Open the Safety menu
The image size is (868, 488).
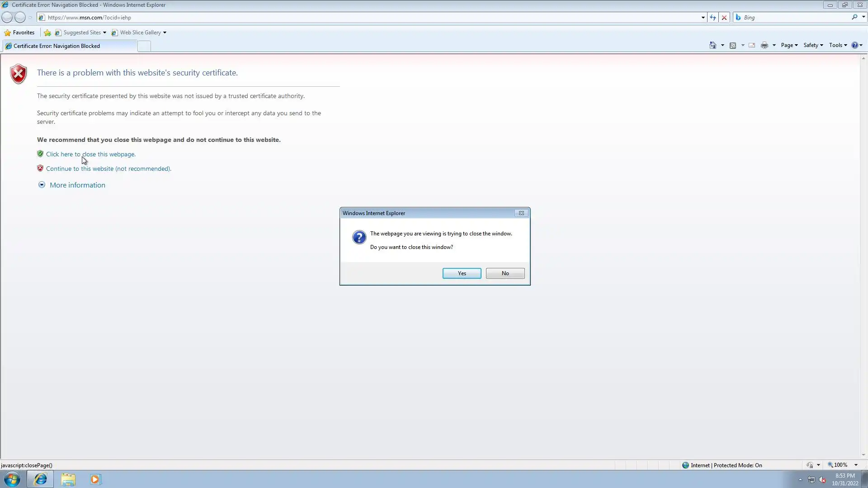click(813, 45)
